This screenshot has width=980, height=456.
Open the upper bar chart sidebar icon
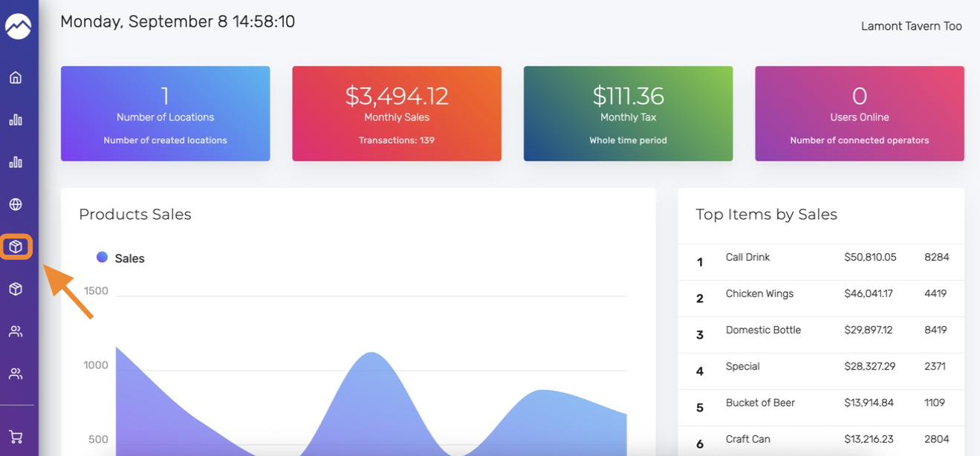point(16,120)
